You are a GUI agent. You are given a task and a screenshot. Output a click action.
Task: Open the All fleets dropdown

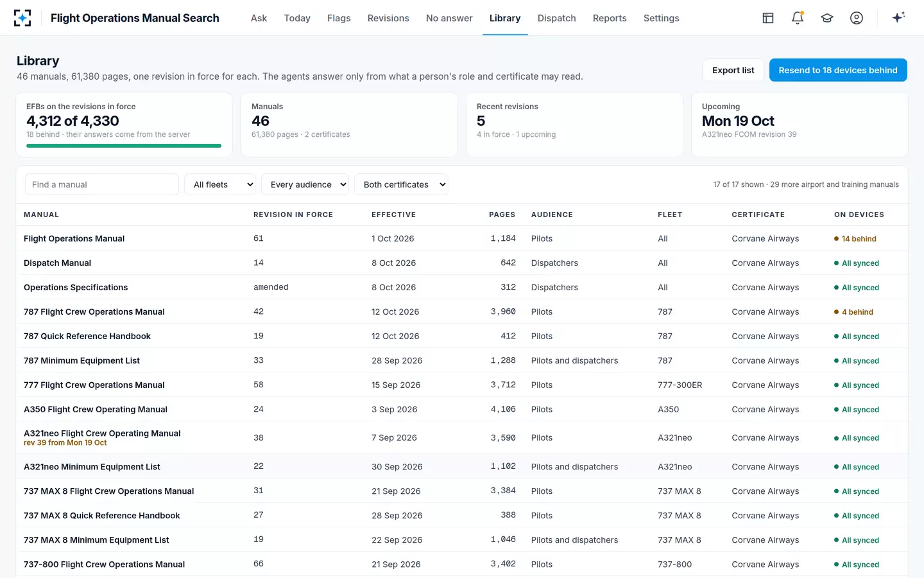coord(220,184)
